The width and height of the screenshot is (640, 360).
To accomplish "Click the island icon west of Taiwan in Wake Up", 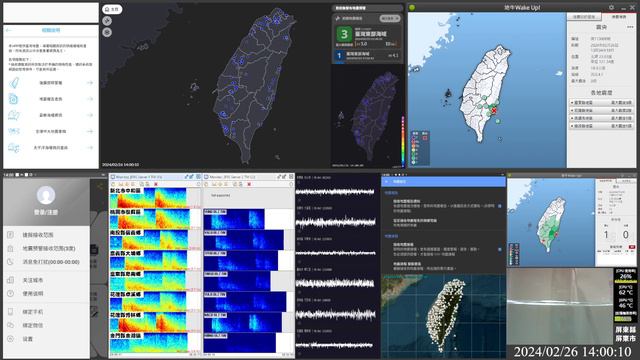I will [448, 93].
